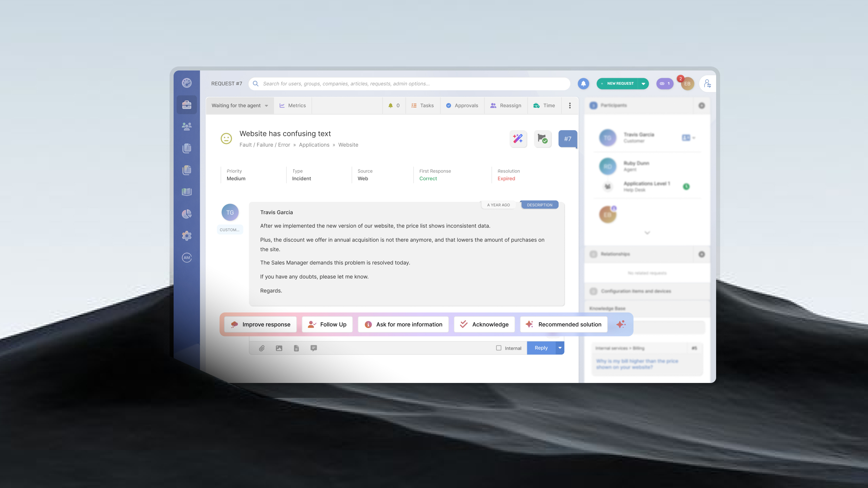Click the canned response chat icon
Screen dimensions: 868x488
pyautogui.click(x=314, y=348)
